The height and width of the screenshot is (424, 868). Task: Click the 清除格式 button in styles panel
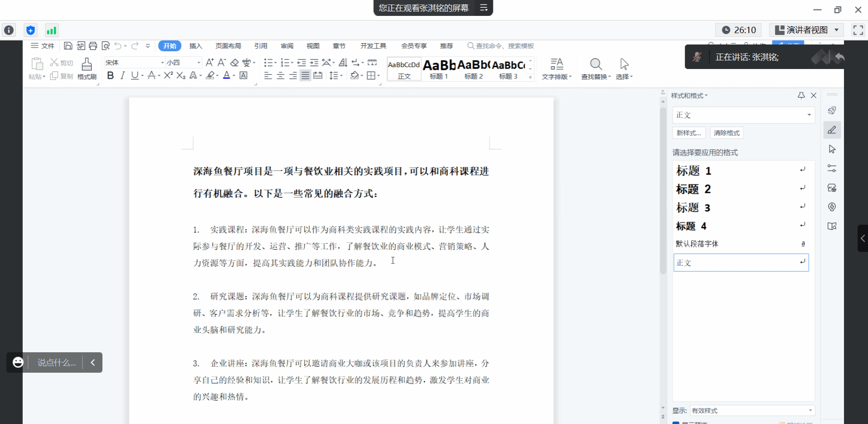[x=727, y=133]
